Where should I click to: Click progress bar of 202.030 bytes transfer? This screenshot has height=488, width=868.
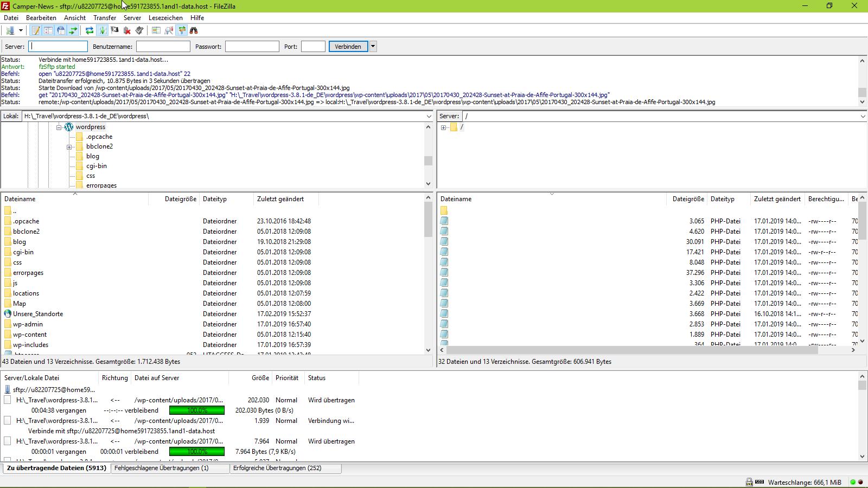tap(197, 410)
